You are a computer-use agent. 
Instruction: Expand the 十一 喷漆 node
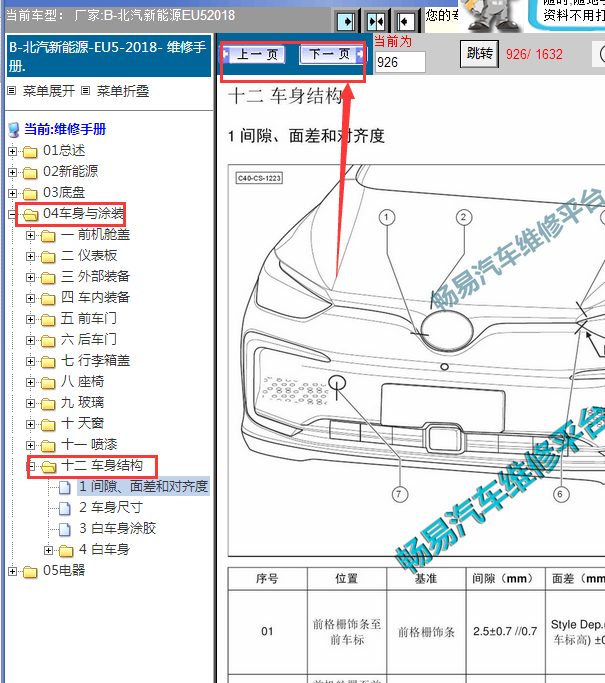30,445
